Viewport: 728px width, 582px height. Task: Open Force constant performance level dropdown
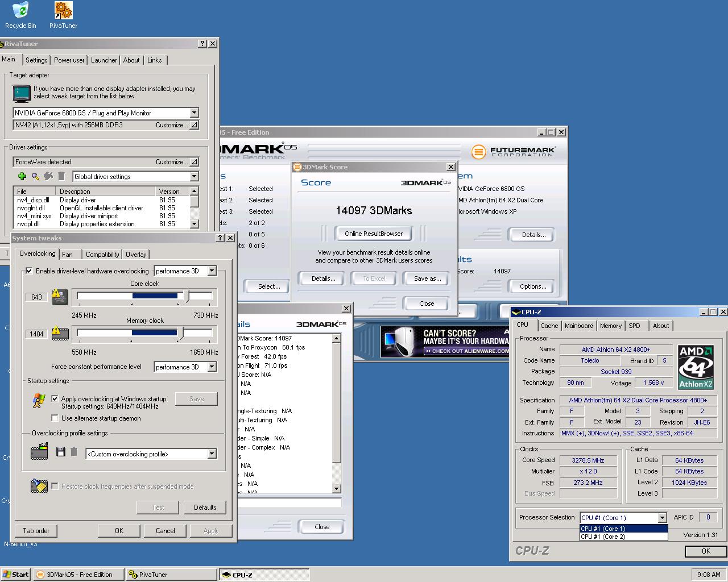(x=212, y=367)
